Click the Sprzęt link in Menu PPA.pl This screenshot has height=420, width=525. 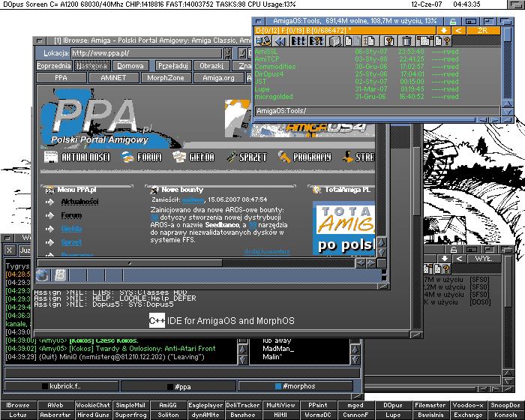pos(71,241)
